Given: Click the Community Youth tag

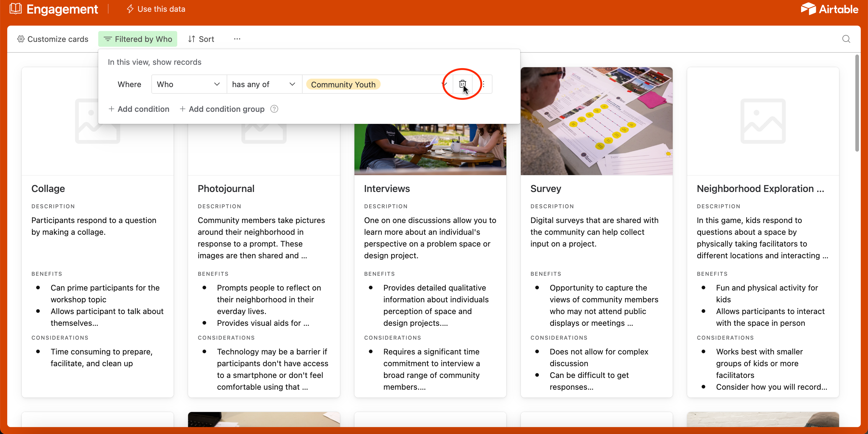Looking at the screenshot, I should tap(343, 84).
